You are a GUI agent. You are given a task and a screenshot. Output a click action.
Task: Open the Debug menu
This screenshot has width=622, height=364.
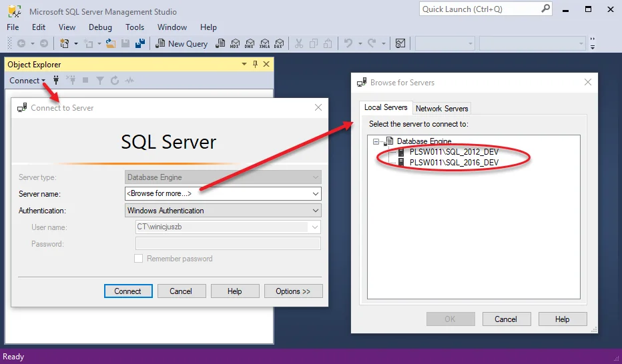100,27
